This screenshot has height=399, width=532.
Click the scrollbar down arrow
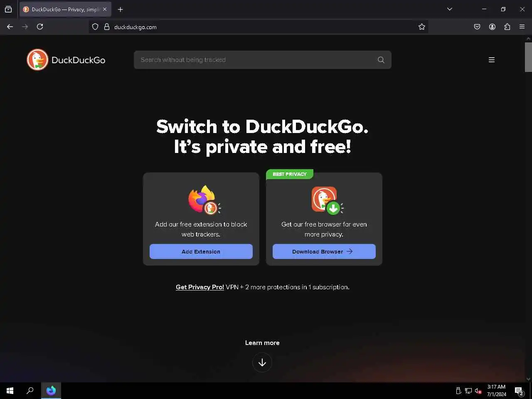tap(528, 379)
